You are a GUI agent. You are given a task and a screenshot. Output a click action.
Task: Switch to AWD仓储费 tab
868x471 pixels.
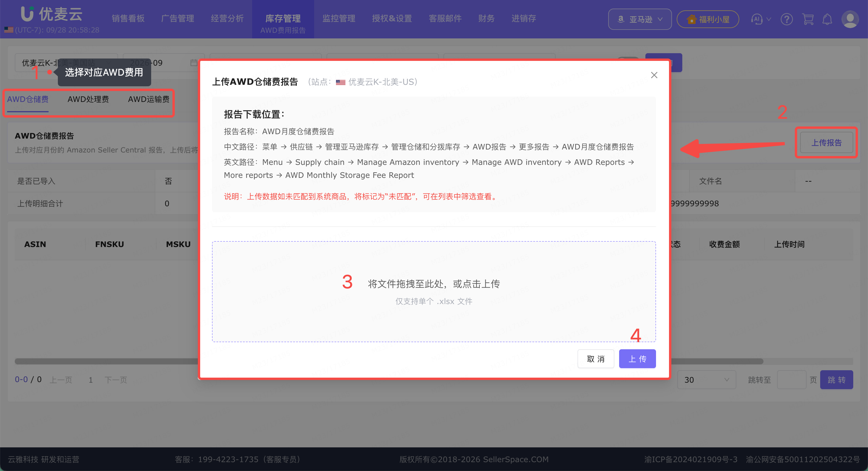click(x=28, y=99)
